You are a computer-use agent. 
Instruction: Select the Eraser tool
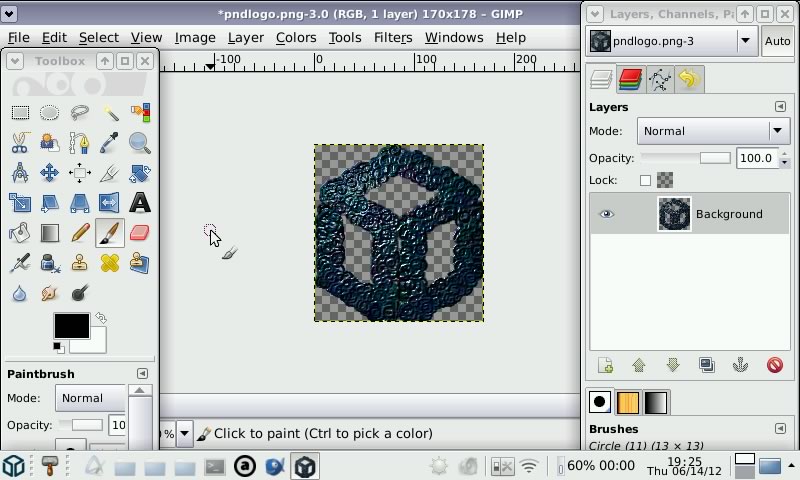tap(140, 233)
